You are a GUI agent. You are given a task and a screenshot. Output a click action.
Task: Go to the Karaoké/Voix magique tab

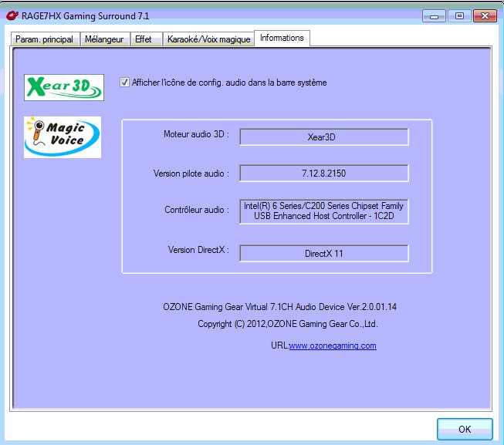tap(209, 39)
